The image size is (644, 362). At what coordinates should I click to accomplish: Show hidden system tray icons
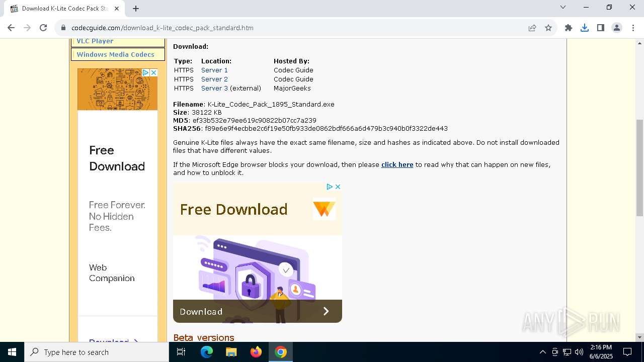[542, 352]
